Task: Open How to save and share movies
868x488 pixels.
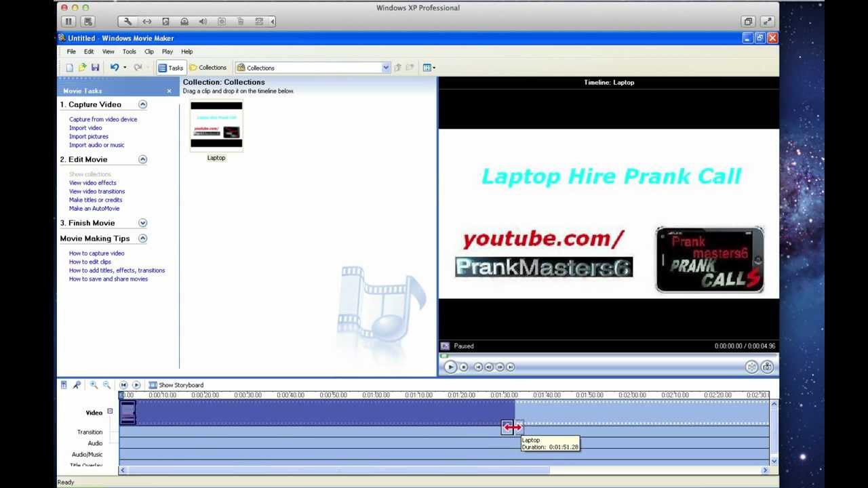Action: tap(108, 279)
